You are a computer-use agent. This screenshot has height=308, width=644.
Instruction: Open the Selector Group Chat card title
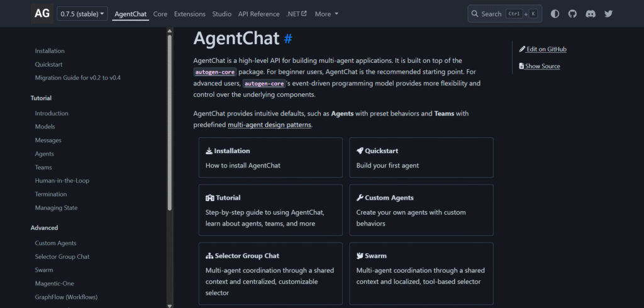[247, 256]
